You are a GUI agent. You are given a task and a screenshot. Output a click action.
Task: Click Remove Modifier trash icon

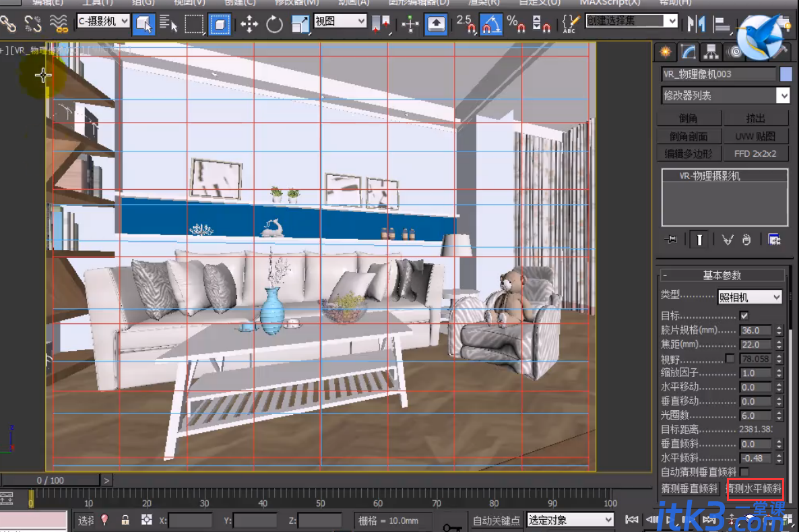(746, 240)
